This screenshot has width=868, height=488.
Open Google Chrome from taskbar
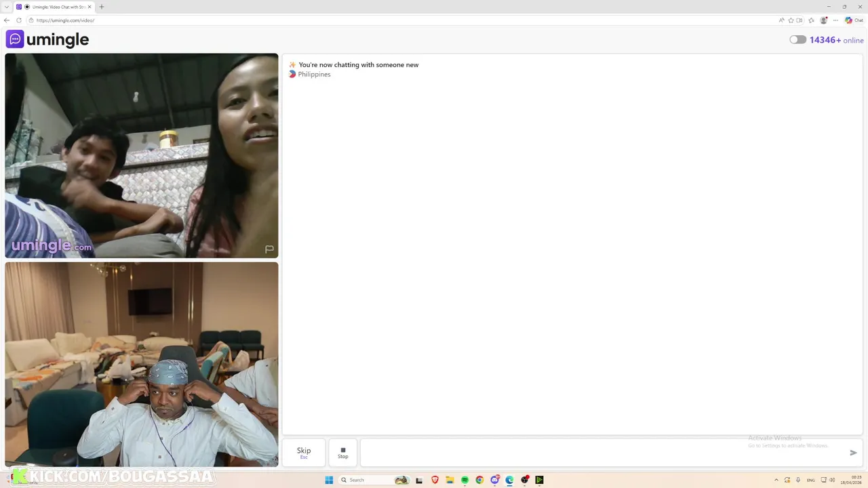[x=479, y=480]
